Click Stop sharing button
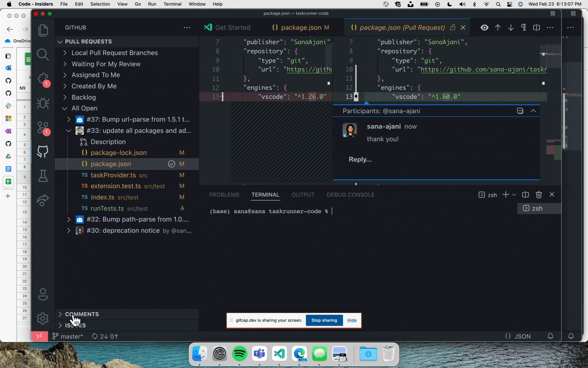Screen dimensions: 588x368 [324, 320]
